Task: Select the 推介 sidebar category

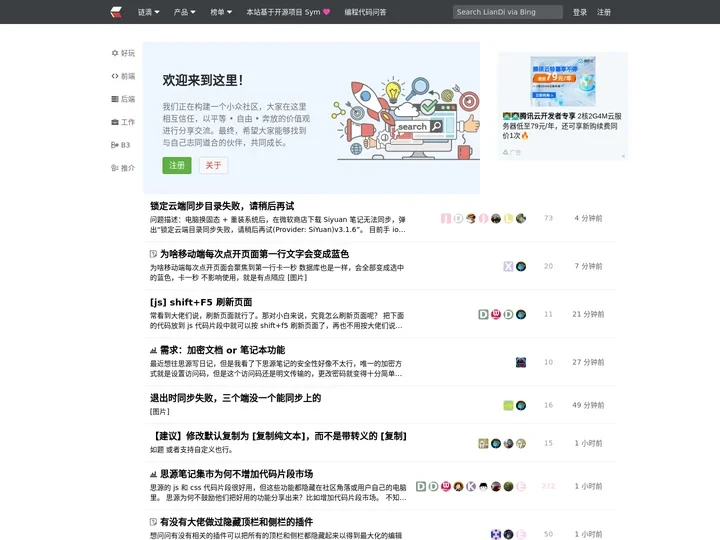Action: 123,168
